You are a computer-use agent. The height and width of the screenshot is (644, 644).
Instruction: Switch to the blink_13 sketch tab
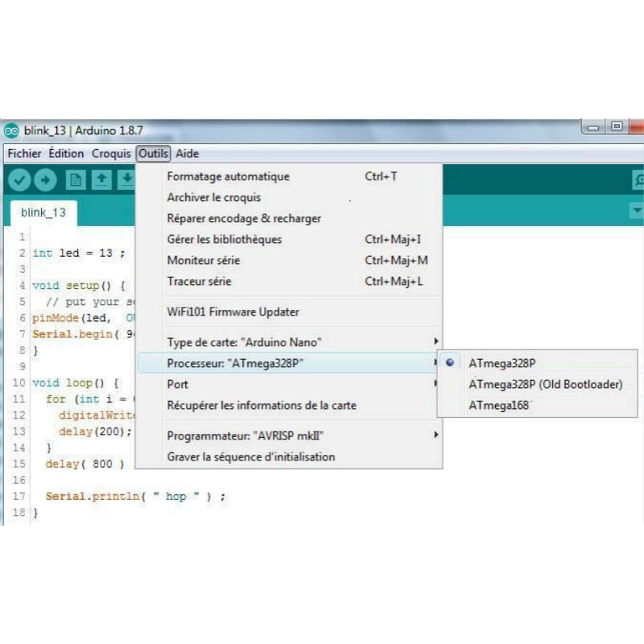43,213
